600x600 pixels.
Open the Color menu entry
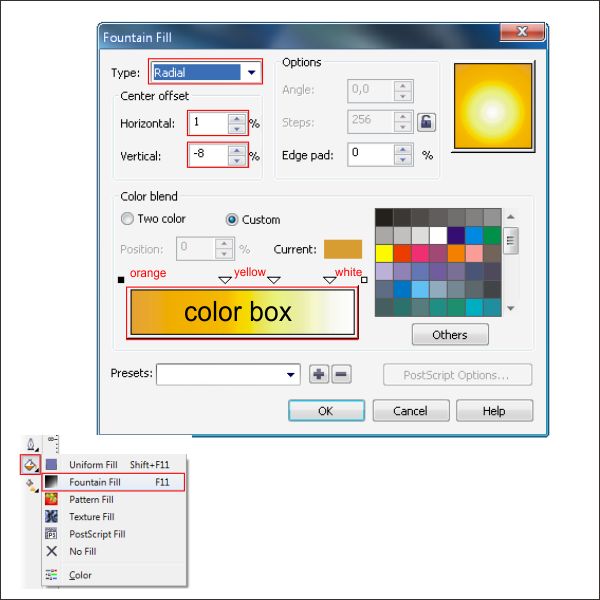pos(114,575)
